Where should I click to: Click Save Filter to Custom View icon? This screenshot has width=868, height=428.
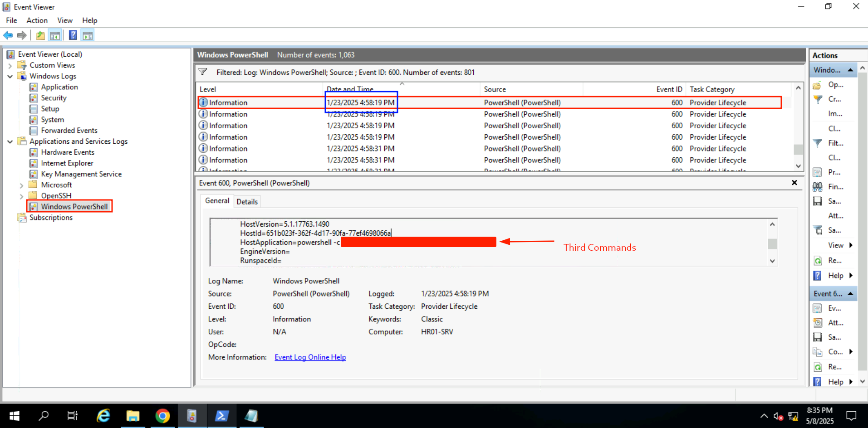[817, 230]
